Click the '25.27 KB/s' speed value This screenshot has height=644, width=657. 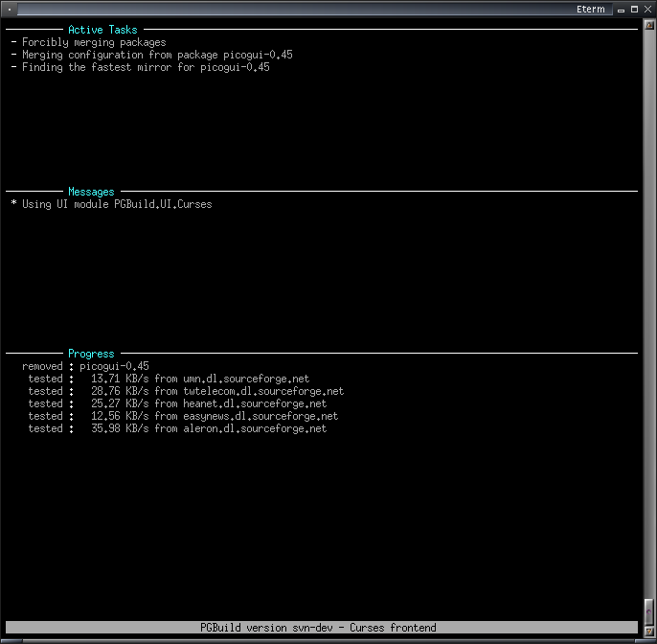tap(120, 403)
